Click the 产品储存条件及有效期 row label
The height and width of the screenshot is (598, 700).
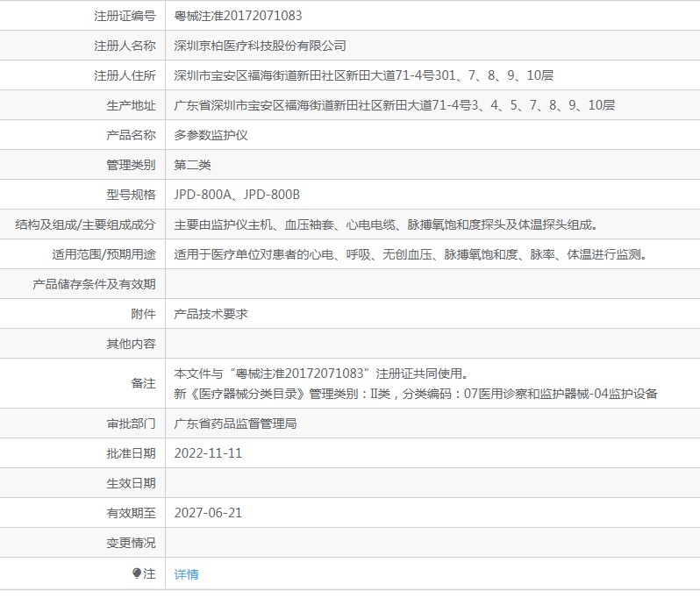coord(94,284)
